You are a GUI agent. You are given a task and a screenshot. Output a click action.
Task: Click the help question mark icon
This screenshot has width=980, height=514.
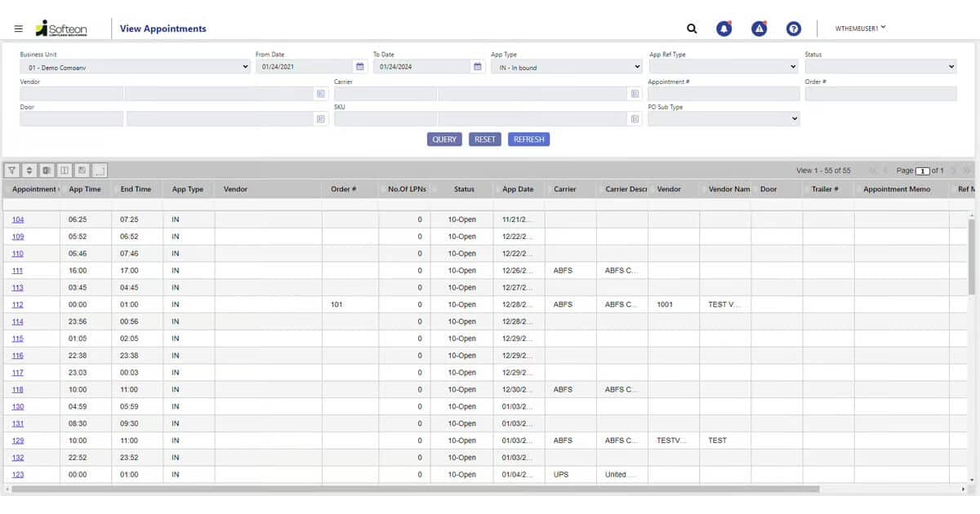click(793, 29)
